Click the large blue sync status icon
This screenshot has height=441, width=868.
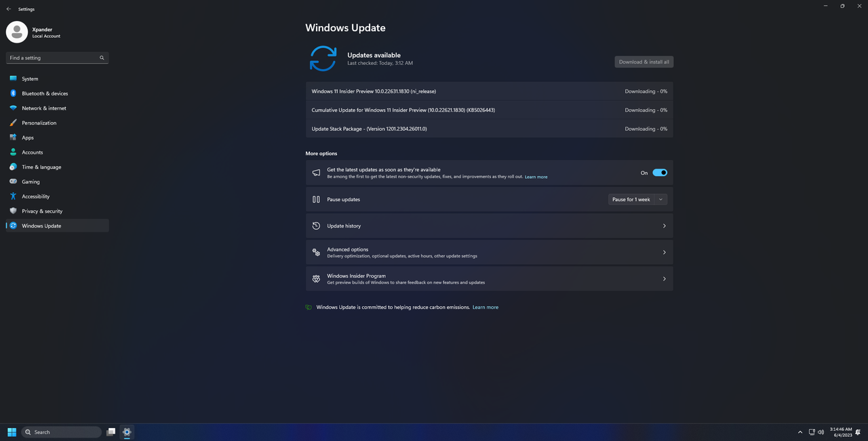[323, 58]
